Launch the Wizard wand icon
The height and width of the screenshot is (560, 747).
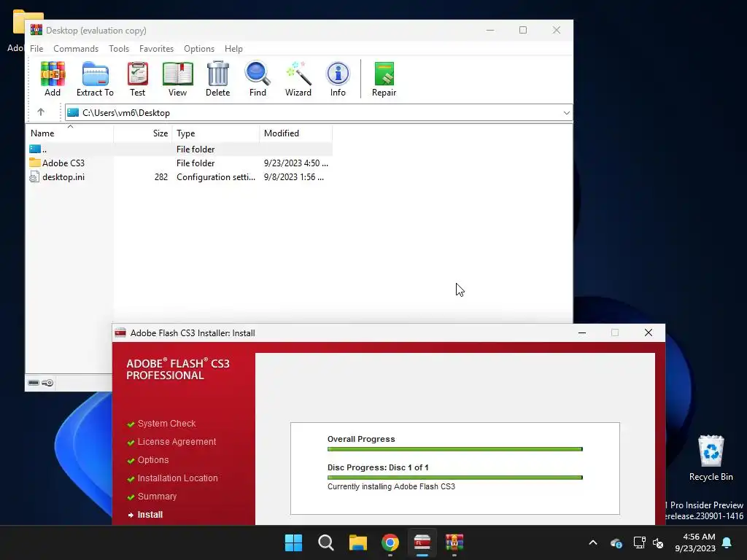point(298,79)
